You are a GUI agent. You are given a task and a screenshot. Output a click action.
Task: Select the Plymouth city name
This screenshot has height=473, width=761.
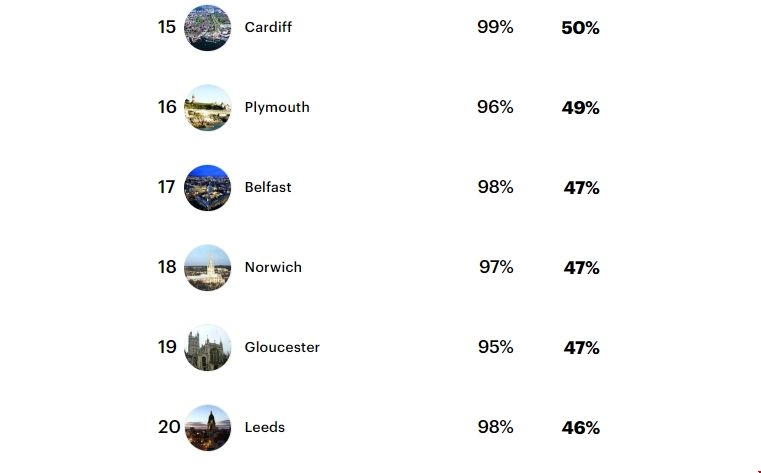tap(277, 108)
